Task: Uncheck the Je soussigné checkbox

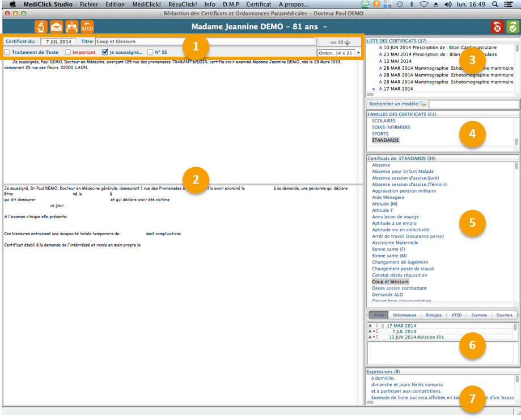Action: pos(105,53)
